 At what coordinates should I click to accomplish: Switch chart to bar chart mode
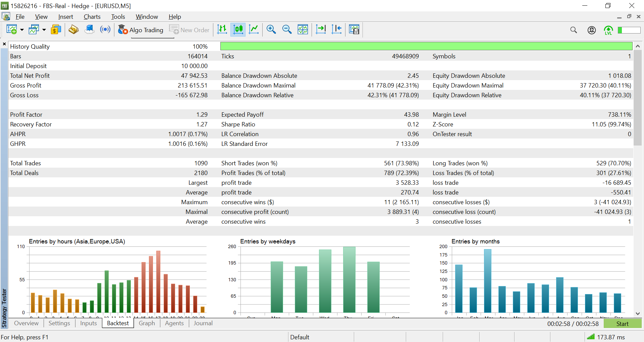coord(222,30)
